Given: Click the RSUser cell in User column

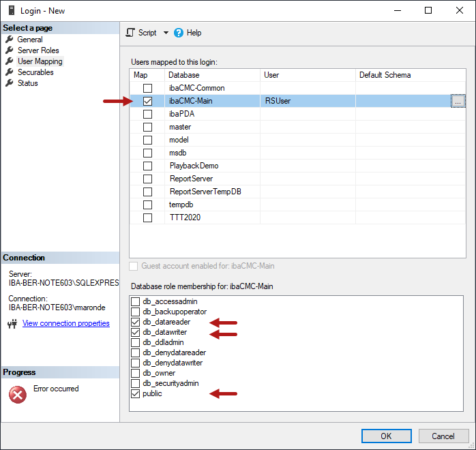Looking at the screenshot, I should (308, 101).
